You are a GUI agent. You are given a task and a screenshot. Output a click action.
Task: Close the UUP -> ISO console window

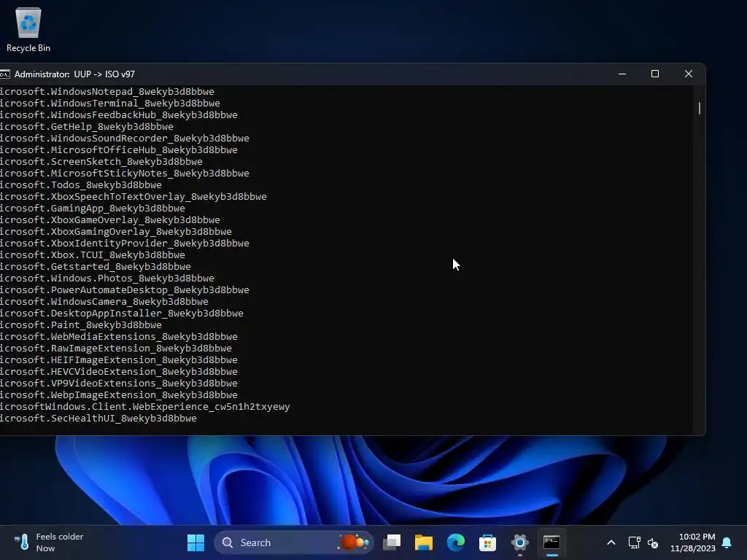pyautogui.click(x=689, y=74)
